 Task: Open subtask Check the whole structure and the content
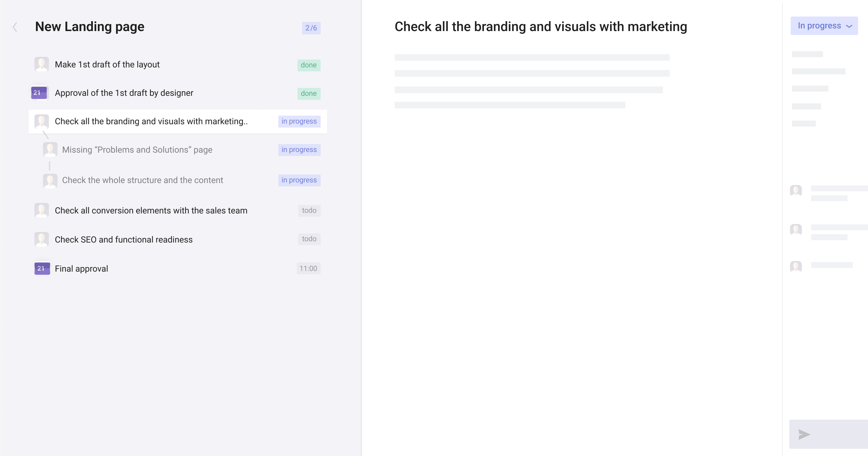point(142,180)
